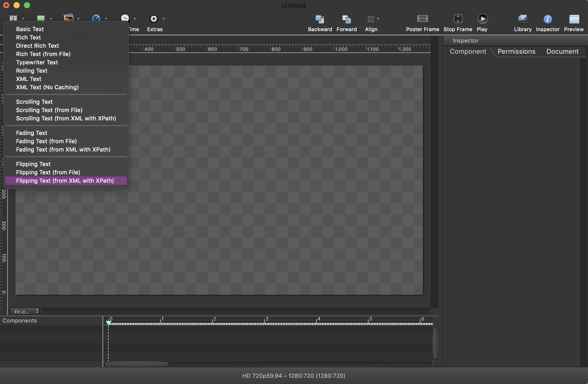588x384 pixels.
Task: Choose Rich Text (from File)
Action: (x=66, y=54)
